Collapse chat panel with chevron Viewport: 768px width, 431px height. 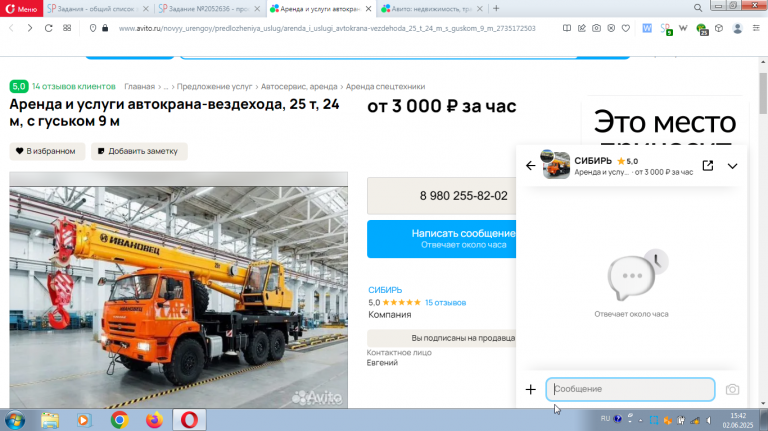[732, 166]
